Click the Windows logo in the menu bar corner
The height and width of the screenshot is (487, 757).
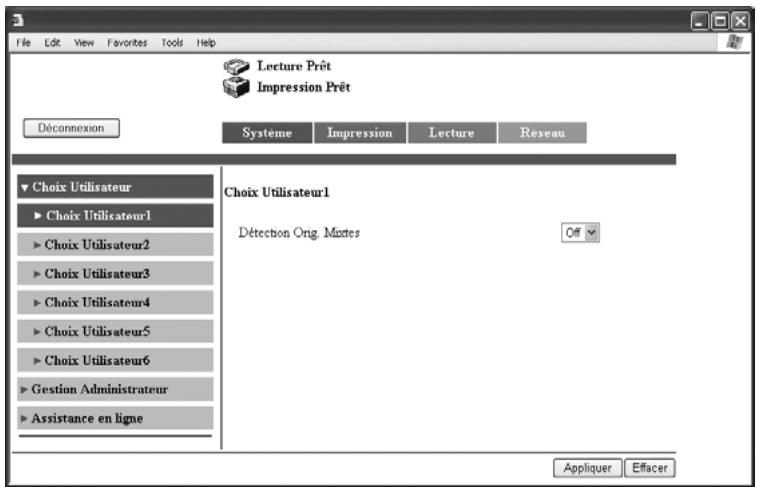(x=735, y=42)
